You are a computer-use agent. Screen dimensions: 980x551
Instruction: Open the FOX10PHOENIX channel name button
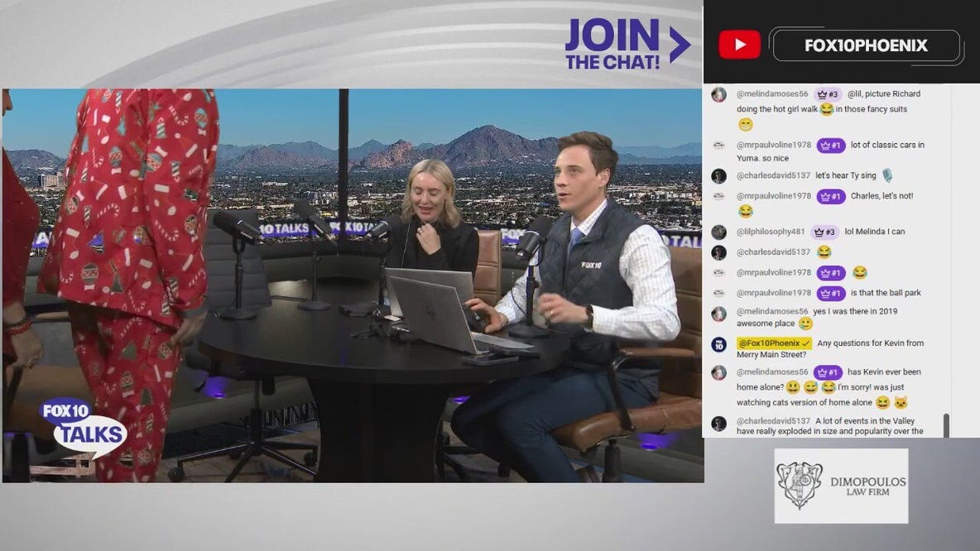(866, 46)
